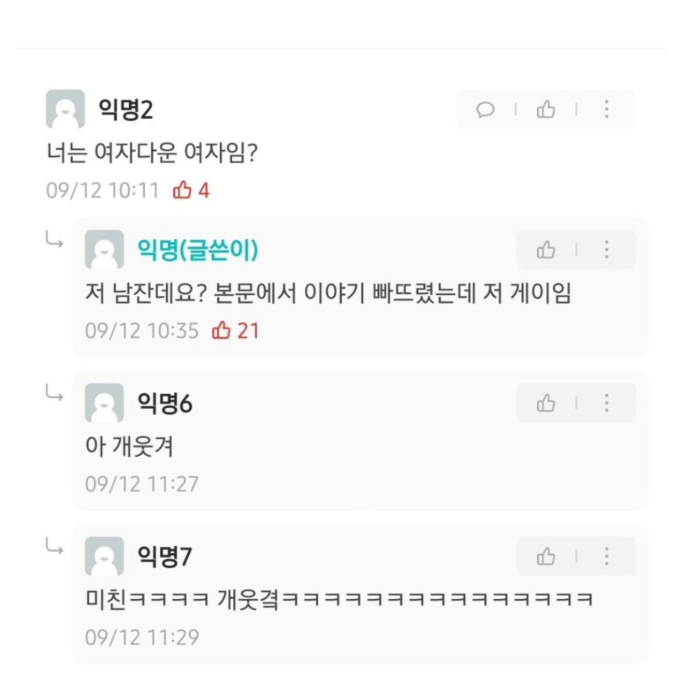Click the red like count 4
This screenshot has width=683, height=682.
(192, 190)
